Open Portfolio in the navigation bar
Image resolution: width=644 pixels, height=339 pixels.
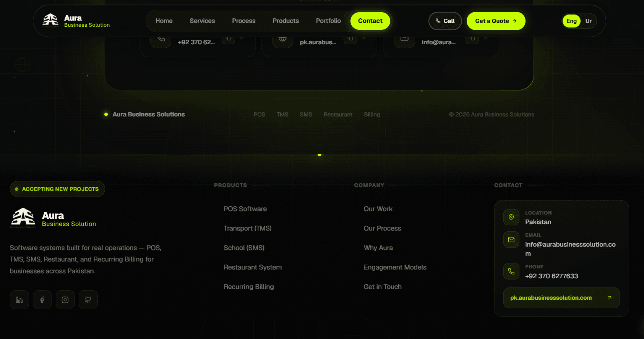(x=328, y=21)
